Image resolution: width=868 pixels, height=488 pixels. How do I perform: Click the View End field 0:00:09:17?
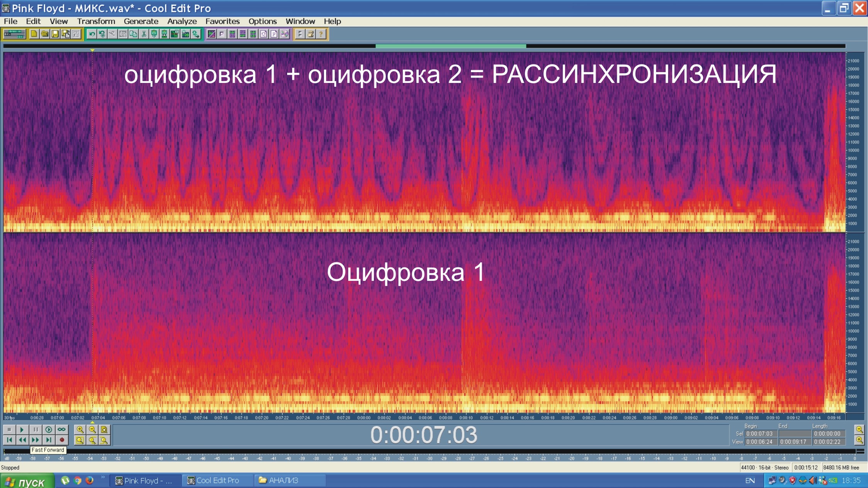coord(795,442)
